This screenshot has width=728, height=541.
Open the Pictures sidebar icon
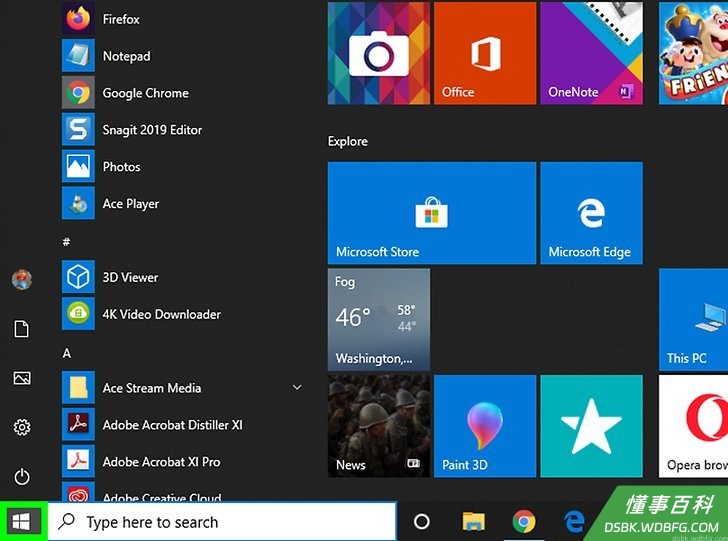pos(22,378)
